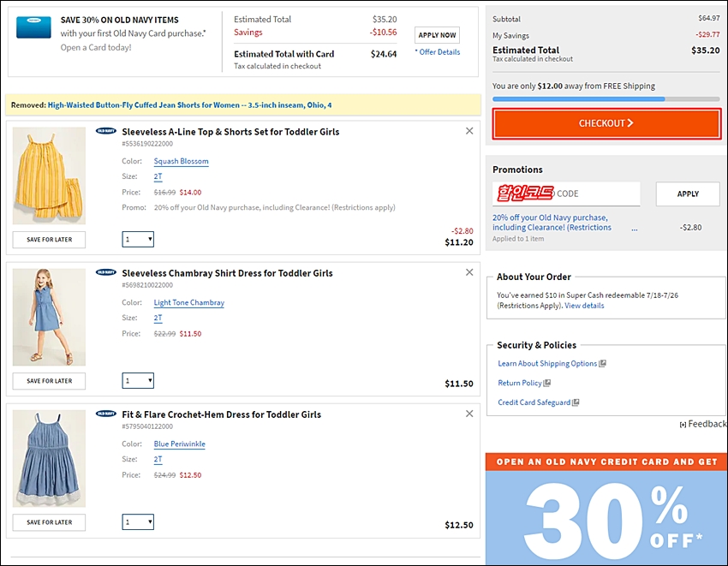Click the orange CHECKOUT button
This screenshot has height=566, width=728.
(x=606, y=123)
